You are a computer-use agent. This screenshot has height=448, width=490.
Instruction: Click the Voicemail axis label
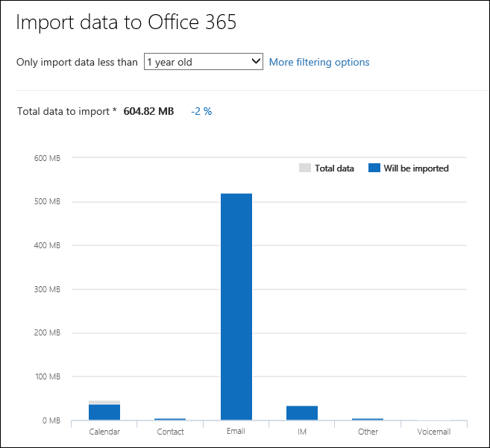coord(434,432)
